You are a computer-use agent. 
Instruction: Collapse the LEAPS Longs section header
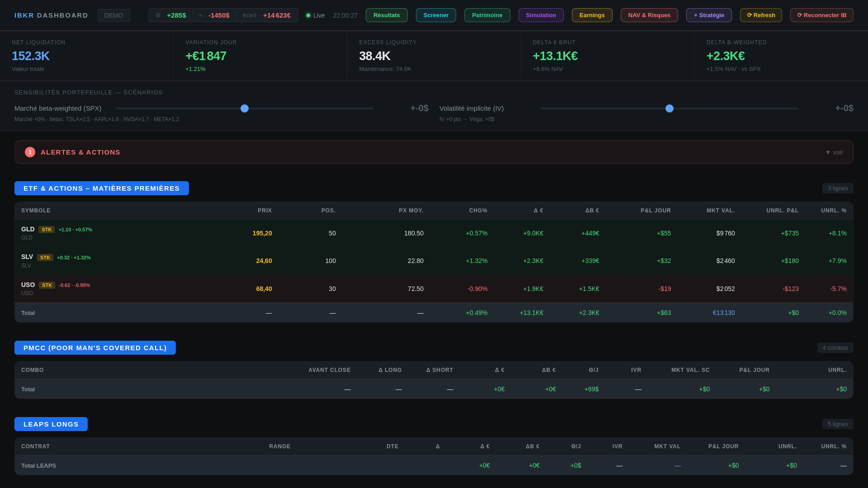click(51, 424)
